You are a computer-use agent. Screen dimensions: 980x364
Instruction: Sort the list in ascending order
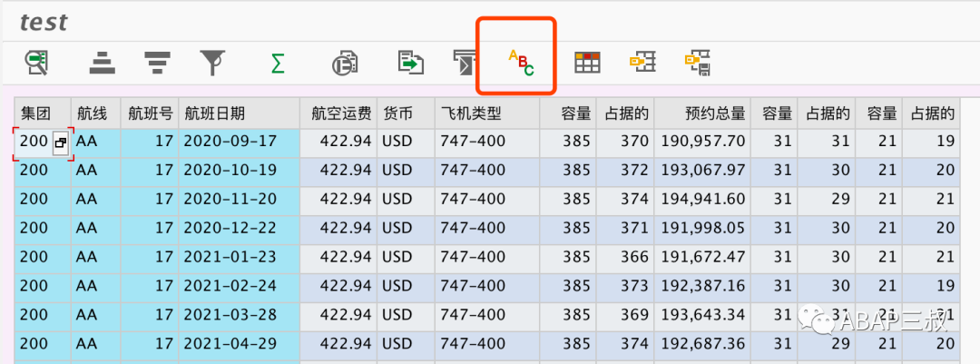pyautogui.click(x=103, y=63)
